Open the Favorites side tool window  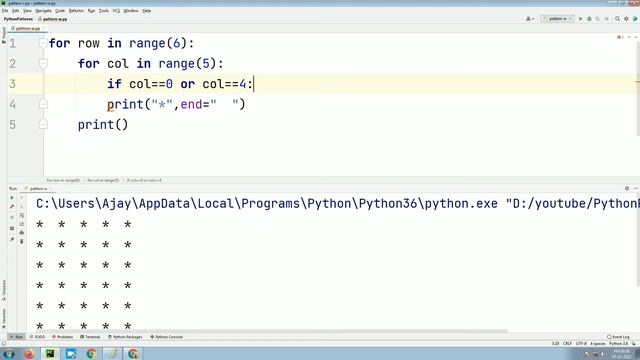(4, 318)
